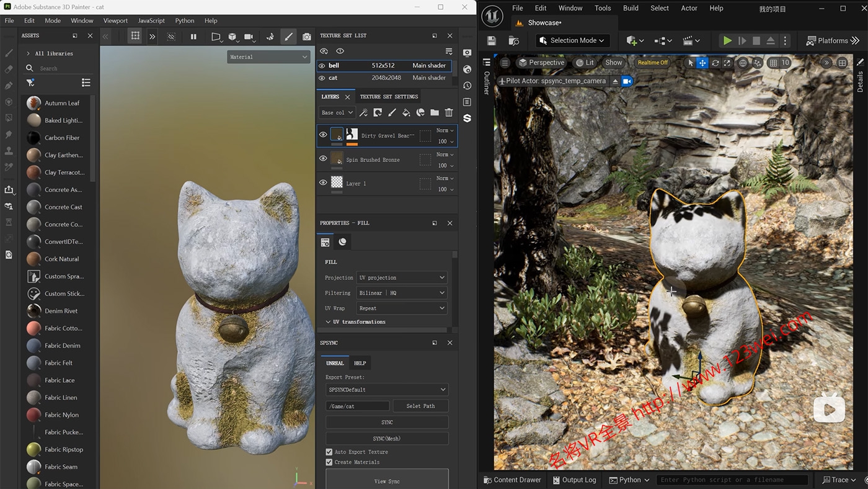Adjust the opacity value of Layer 1
This screenshot has width=868, height=489.
coord(443,189)
